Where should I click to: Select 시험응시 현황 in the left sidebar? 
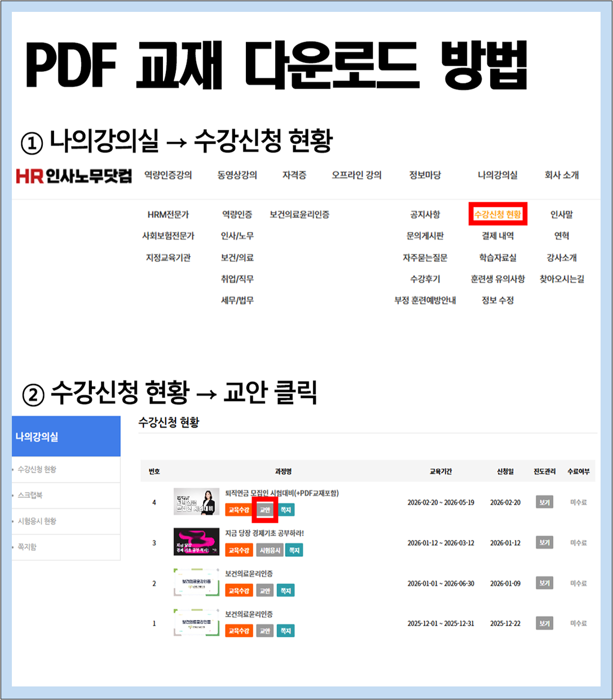pyautogui.click(x=37, y=521)
